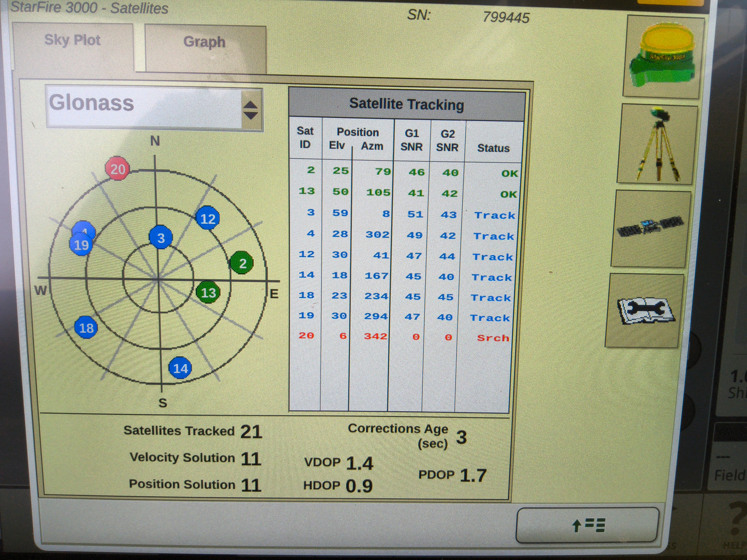Click the G2 SNR column header

(448, 141)
